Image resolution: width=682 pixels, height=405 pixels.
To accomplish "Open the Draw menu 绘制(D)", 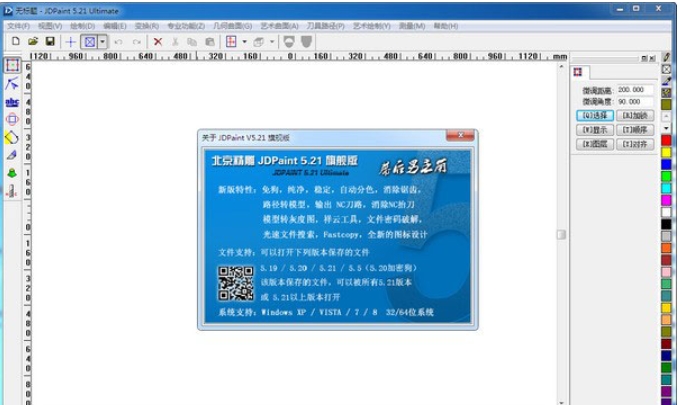I will pos(83,26).
